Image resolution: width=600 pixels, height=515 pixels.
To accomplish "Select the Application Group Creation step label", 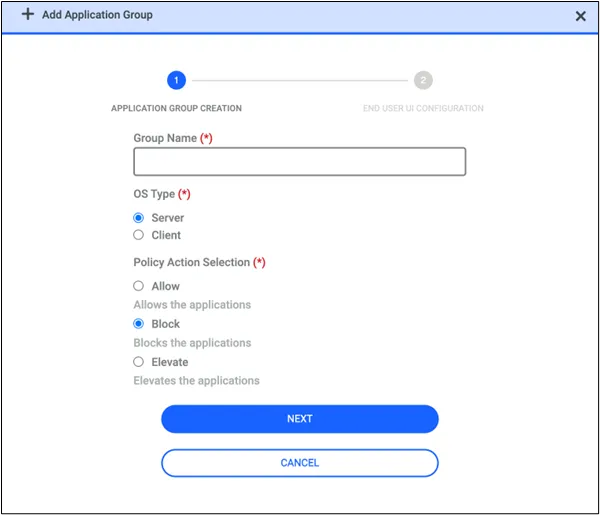I will point(176,108).
